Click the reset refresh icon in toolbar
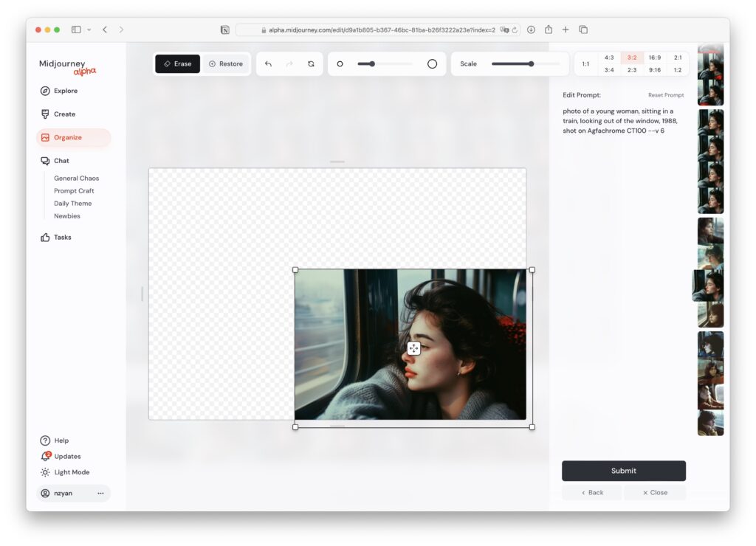 [311, 63]
